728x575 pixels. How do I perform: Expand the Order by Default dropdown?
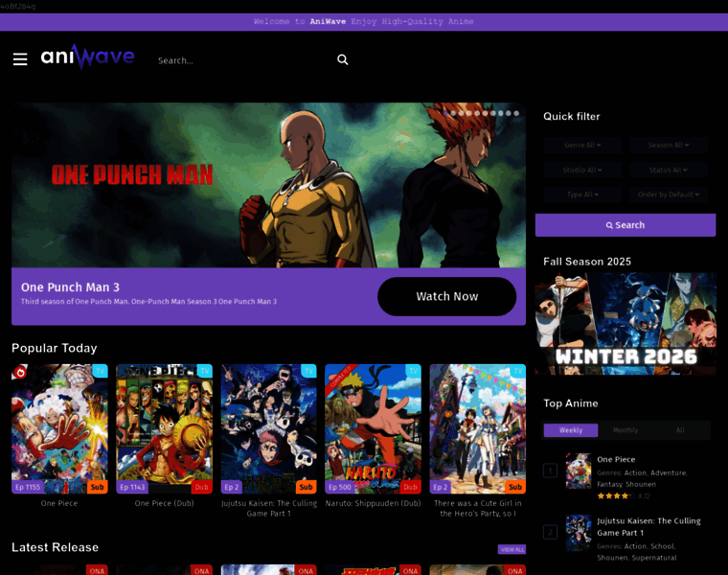click(668, 195)
